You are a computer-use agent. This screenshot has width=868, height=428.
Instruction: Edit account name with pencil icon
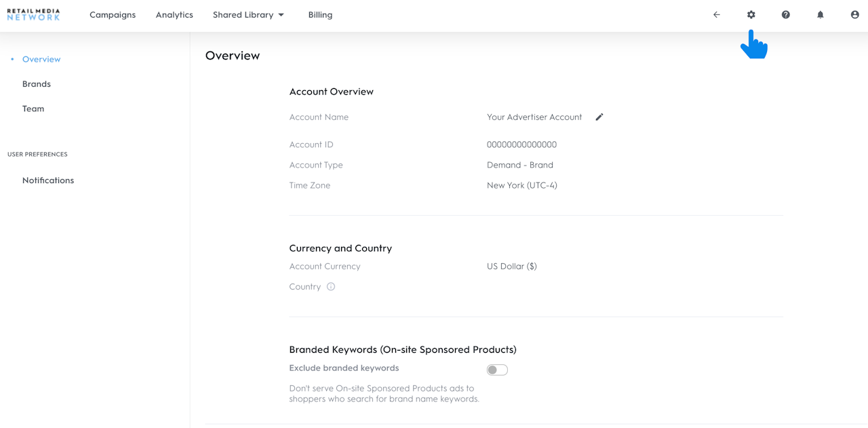coord(599,117)
